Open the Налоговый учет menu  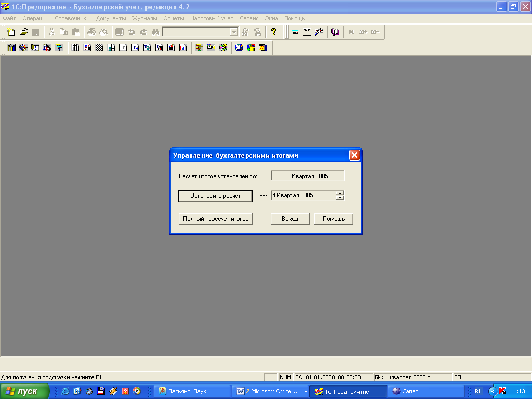point(212,18)
